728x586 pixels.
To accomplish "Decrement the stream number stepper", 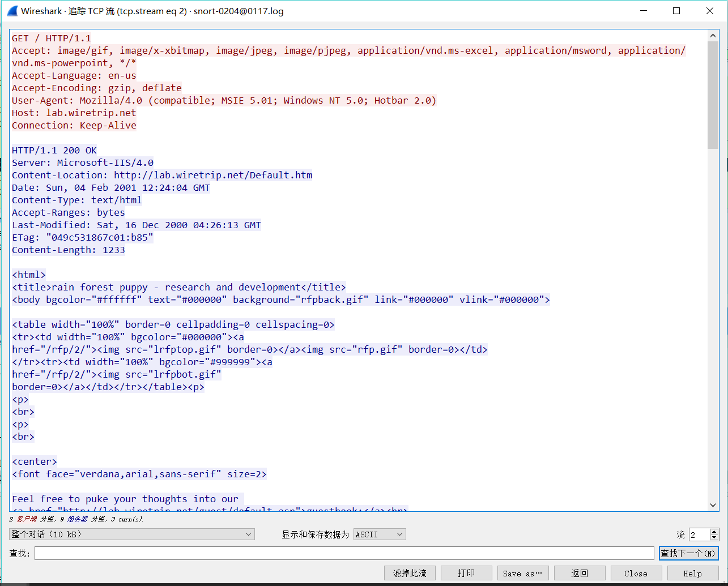I will (714, 537).
